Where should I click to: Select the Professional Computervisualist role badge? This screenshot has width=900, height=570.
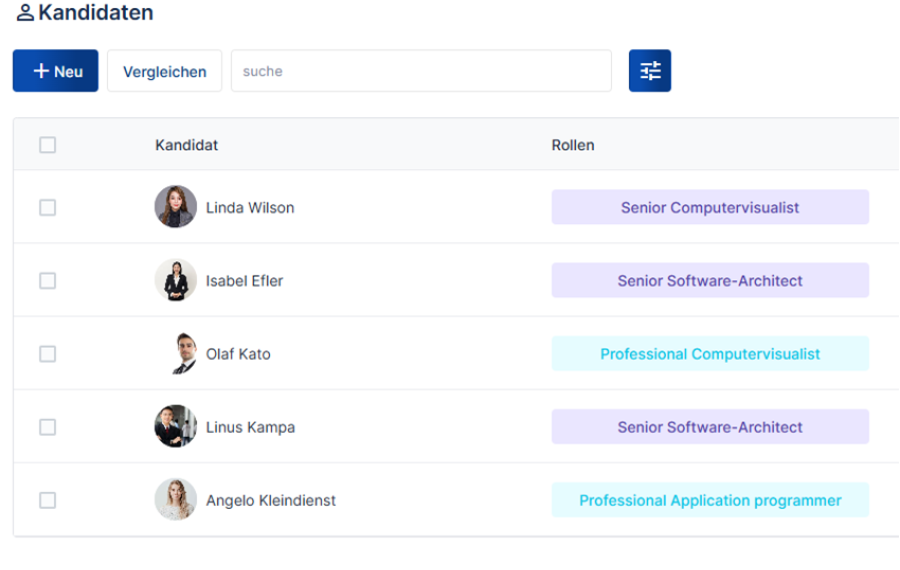click(710, 354)
